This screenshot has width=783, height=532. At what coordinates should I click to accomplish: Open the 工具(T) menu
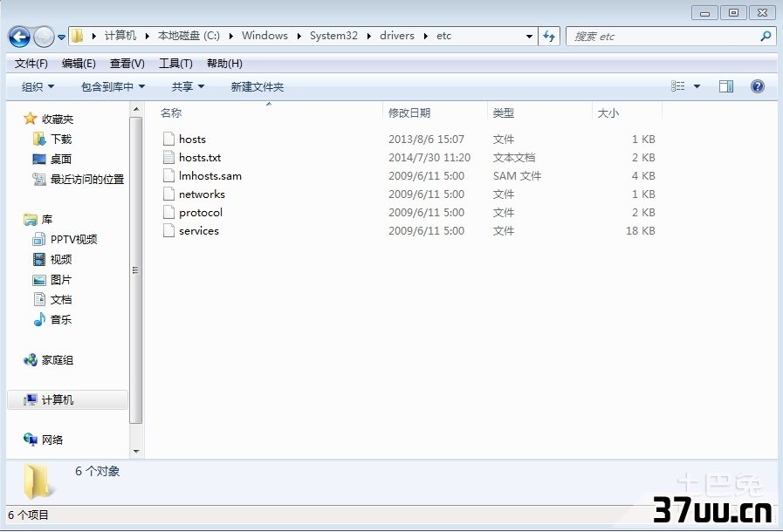pos(175,64)
